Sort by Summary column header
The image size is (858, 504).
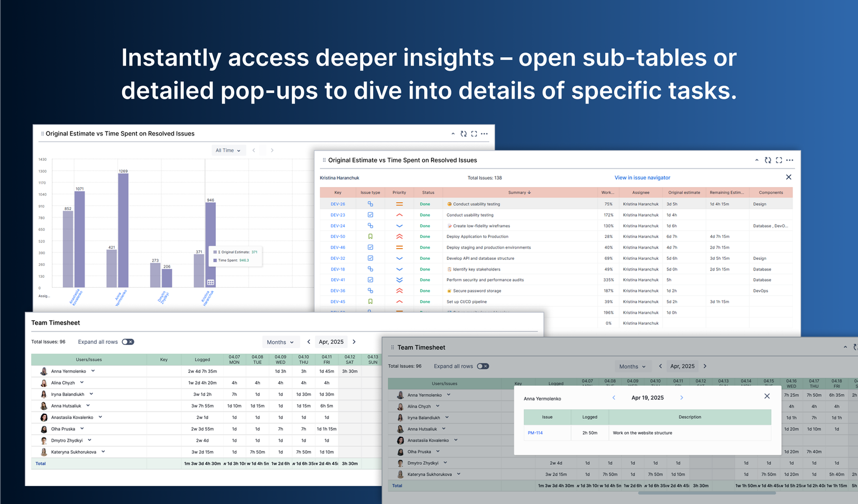coord(520,193)
